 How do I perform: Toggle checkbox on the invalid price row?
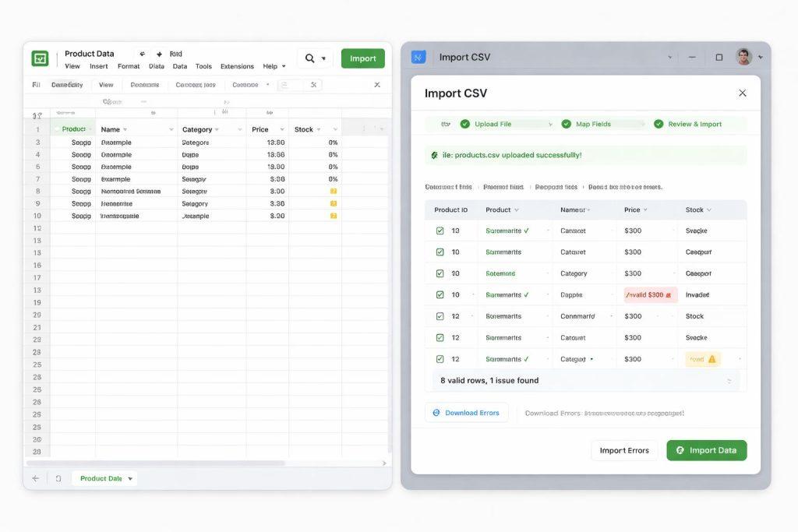click(x=440, y=295)
